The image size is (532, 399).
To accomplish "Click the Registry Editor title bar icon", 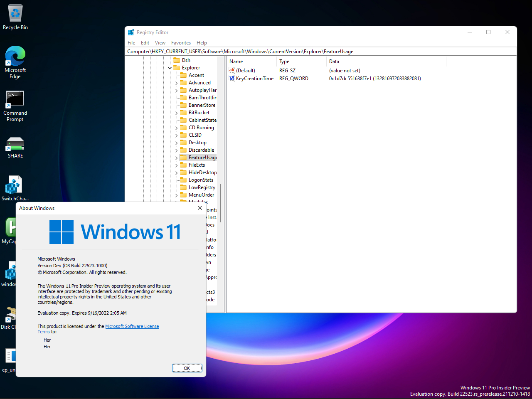I will tap(131, 32).
